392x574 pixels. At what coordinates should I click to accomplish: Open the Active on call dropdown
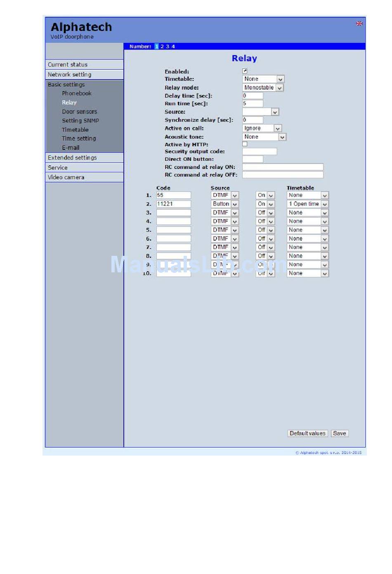point(262,128)
